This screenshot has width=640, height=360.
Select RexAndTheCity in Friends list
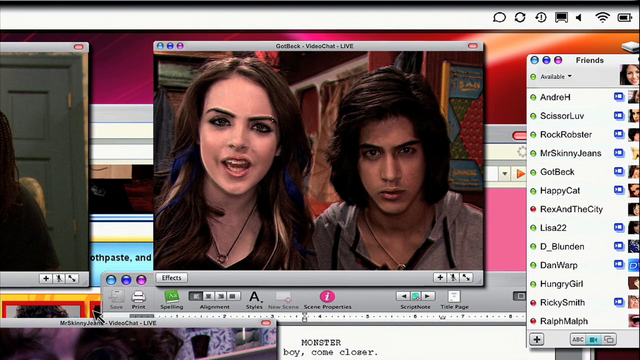(571, 209)
